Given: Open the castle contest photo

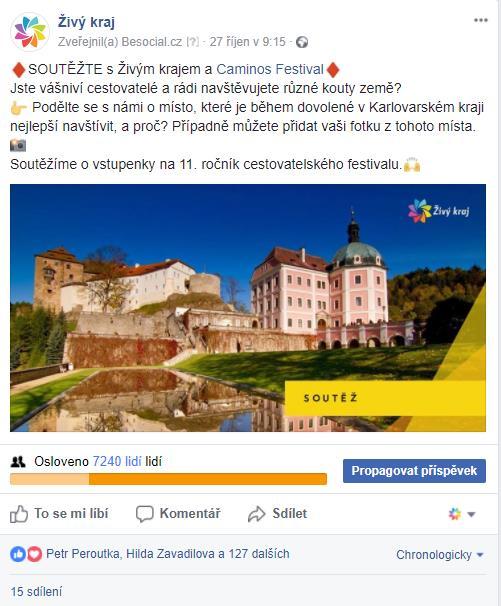Looking at the screenshot, I should tap(248, 308).
